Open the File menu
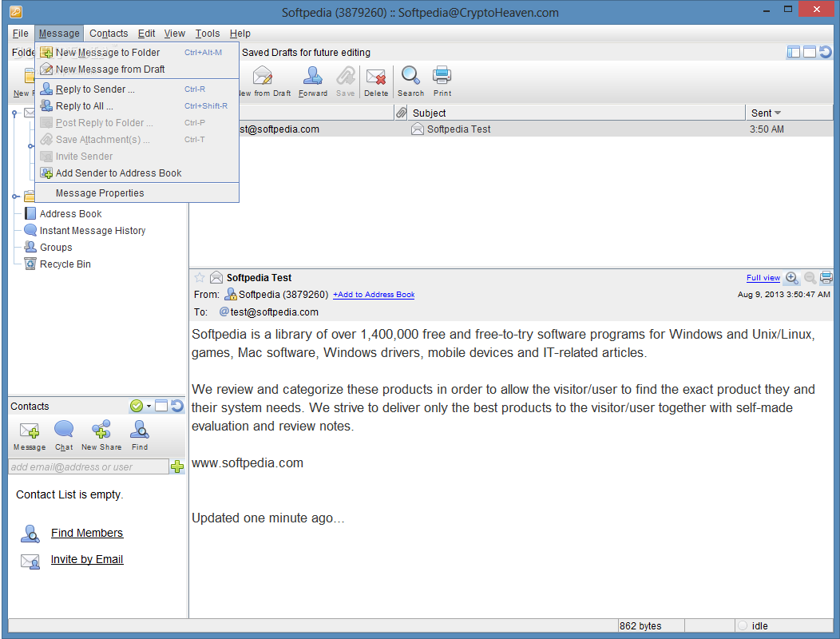This screenshot has height=639, width=840. [x=20, y=34]
